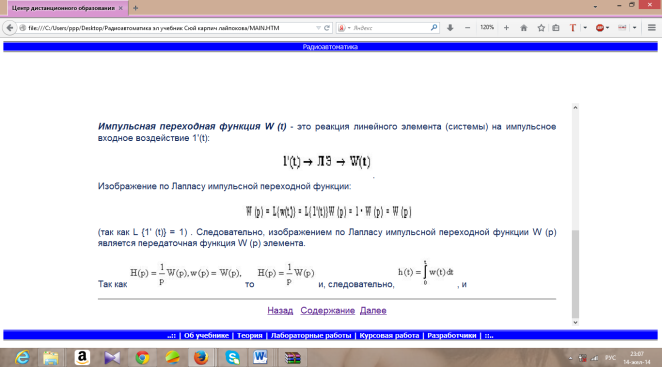Open Microsoft Word from the taskbar
The width and height of the screenshot is (662, 367).
(x=260, y=358)
